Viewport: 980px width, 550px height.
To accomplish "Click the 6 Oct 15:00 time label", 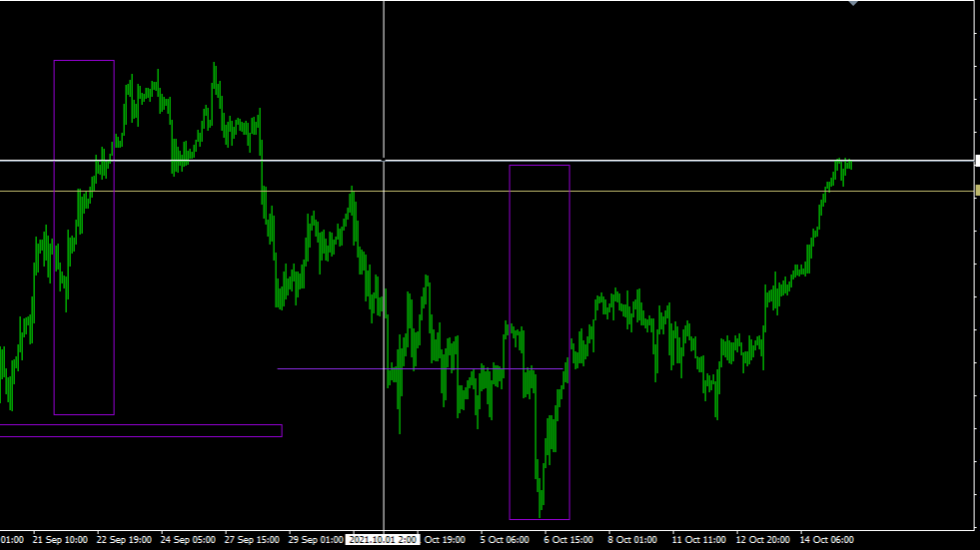I will click(568, 539).
